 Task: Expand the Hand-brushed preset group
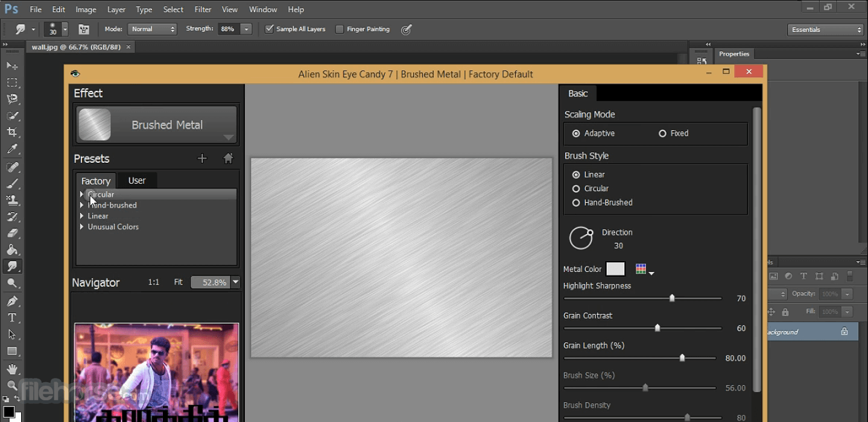point(81,205)
